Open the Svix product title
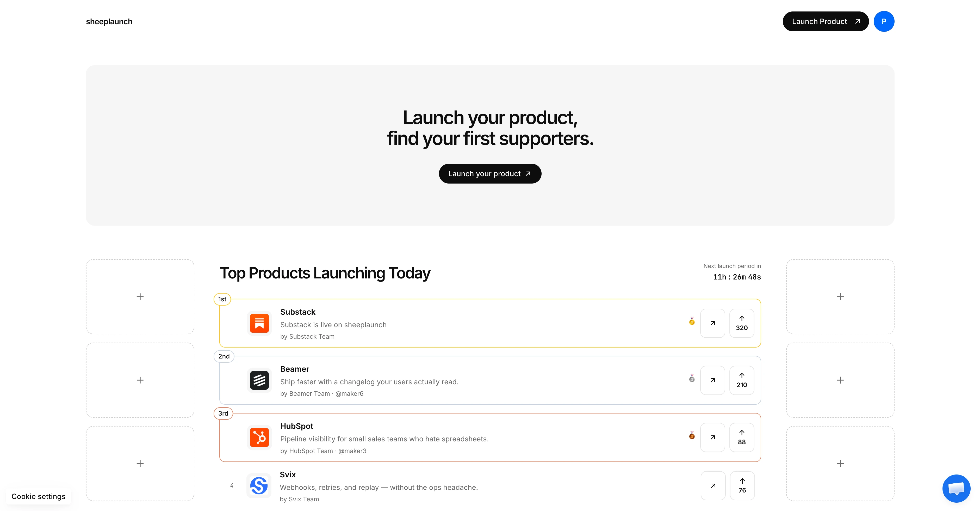 click(x=288, y=475)
